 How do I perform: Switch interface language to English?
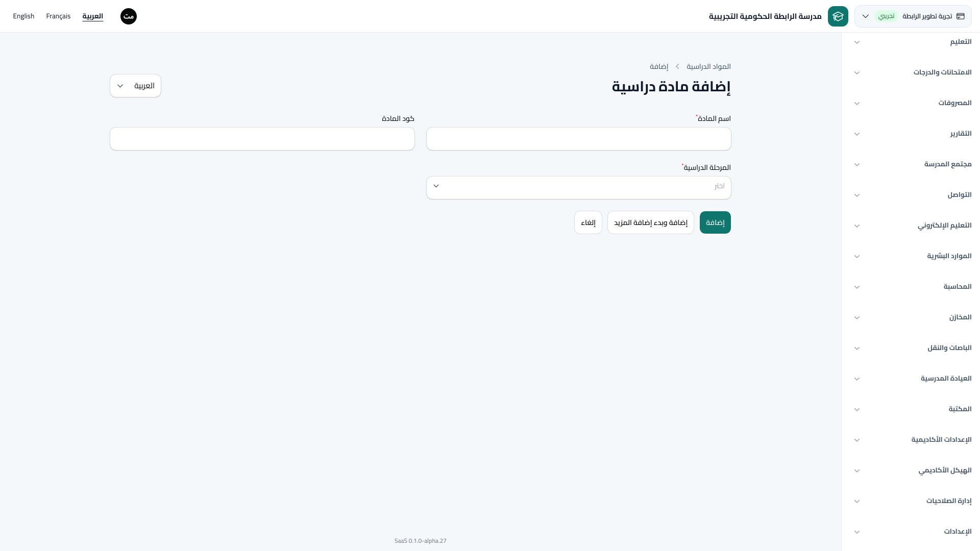[x=23, y=16]
